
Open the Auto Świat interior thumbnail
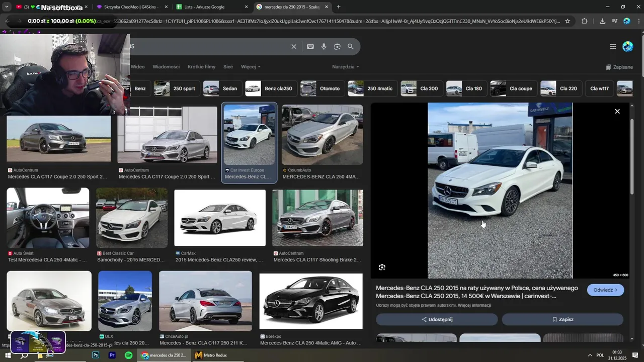point(48,218)
